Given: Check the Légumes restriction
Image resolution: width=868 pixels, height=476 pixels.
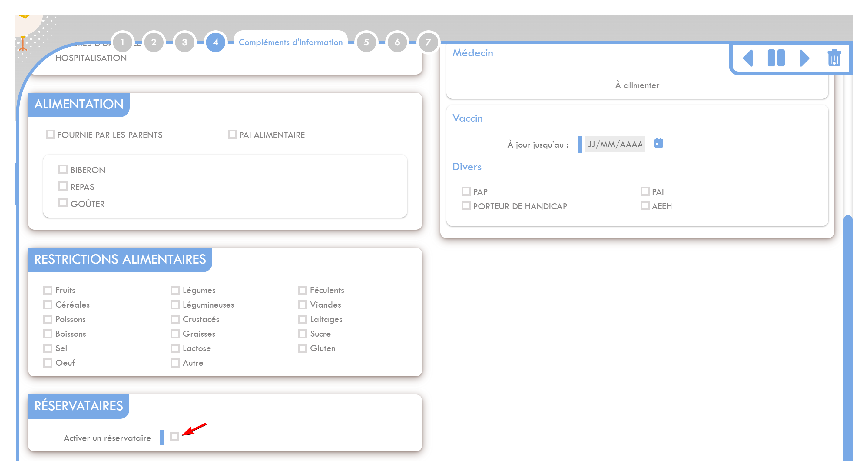Looking at the screenshot, I should pos(175,290).
